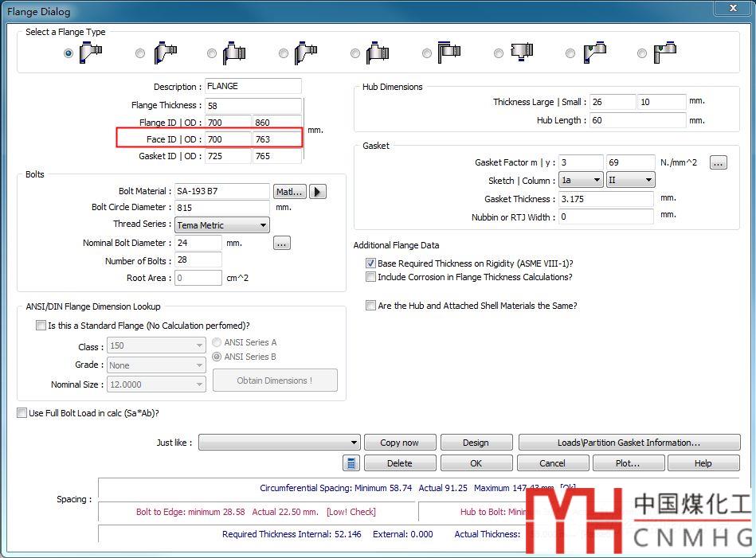Click the eighth flange type sketch icon
The width and height of the screenshot is (756, 558).
tap(594, 53)
